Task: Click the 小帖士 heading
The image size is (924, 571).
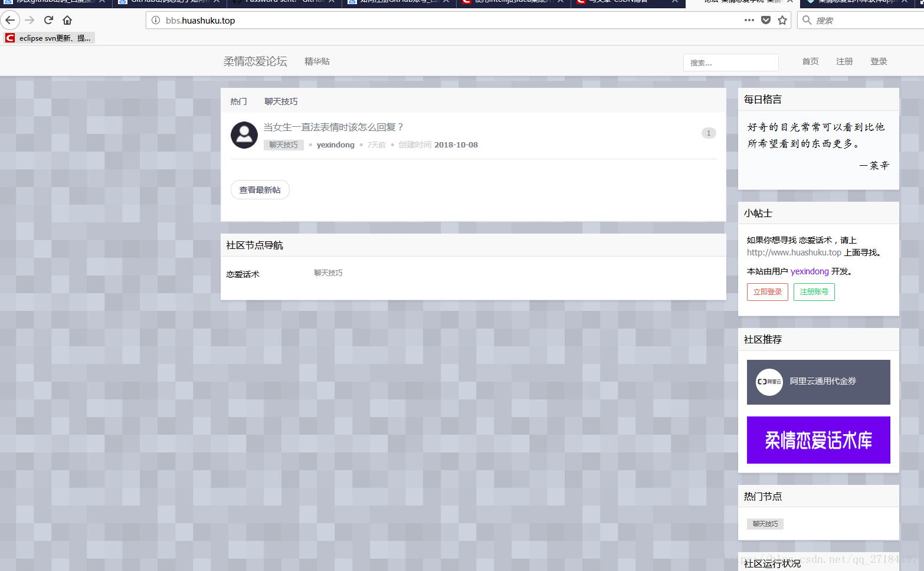Action: coord(758,214)
